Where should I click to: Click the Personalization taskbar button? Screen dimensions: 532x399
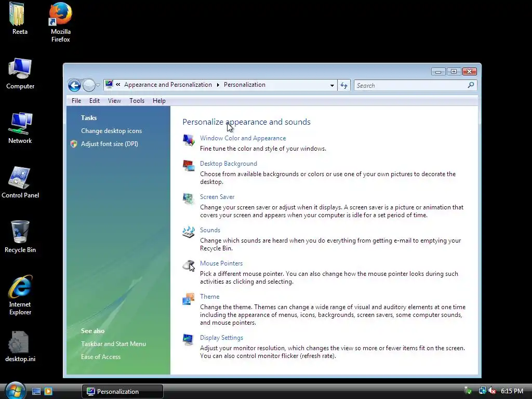click(x=123, y=391)
